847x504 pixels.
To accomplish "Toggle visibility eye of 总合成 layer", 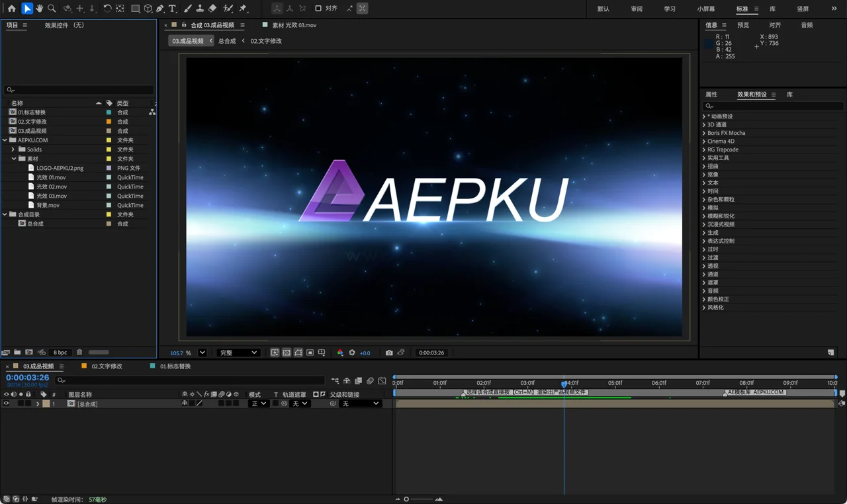I will click(x=7, y=403).
